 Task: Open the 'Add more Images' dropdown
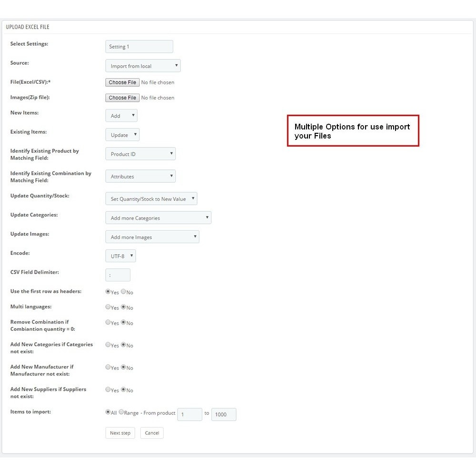[x=152, y=237]
